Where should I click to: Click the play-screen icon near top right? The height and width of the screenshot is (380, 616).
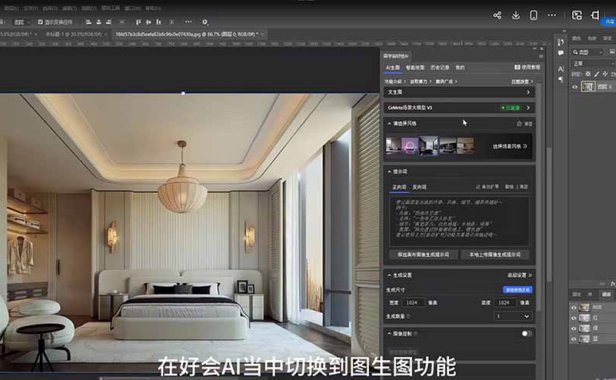(576, 15)
